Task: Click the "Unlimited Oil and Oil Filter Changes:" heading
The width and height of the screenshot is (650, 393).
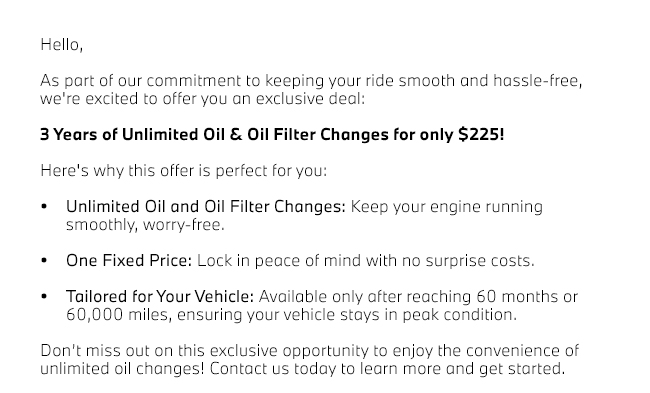Action: pyautogui.click(x=206, y=206)
